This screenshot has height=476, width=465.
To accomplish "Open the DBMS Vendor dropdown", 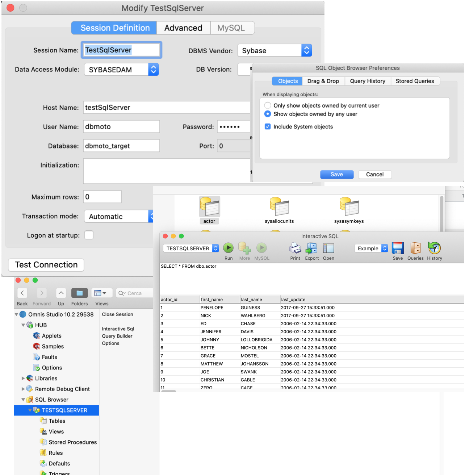I will click(275, 50).
